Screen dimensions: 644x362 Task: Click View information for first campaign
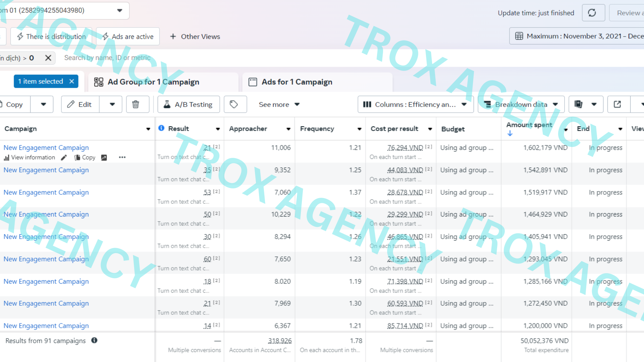tap(30, 158)
